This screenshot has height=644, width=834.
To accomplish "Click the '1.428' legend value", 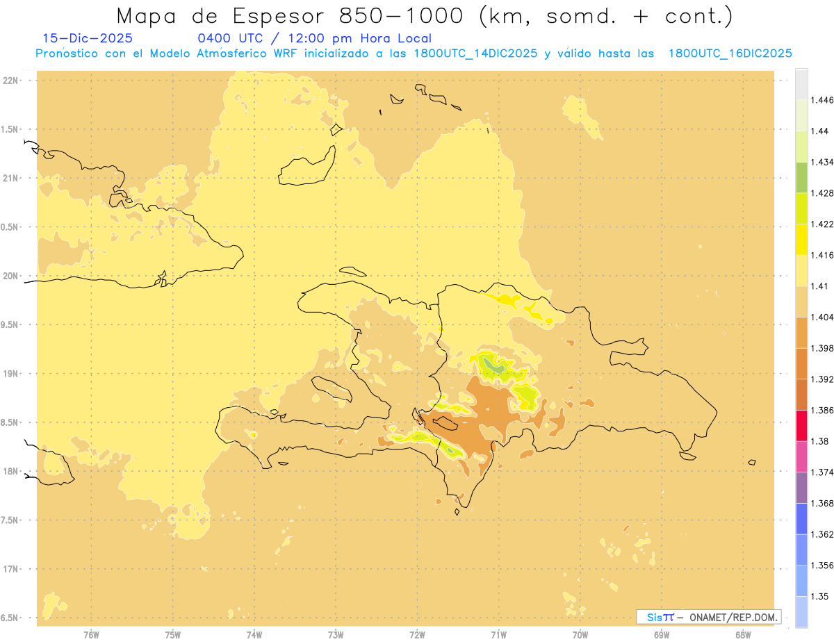I will tap(821, 193).
